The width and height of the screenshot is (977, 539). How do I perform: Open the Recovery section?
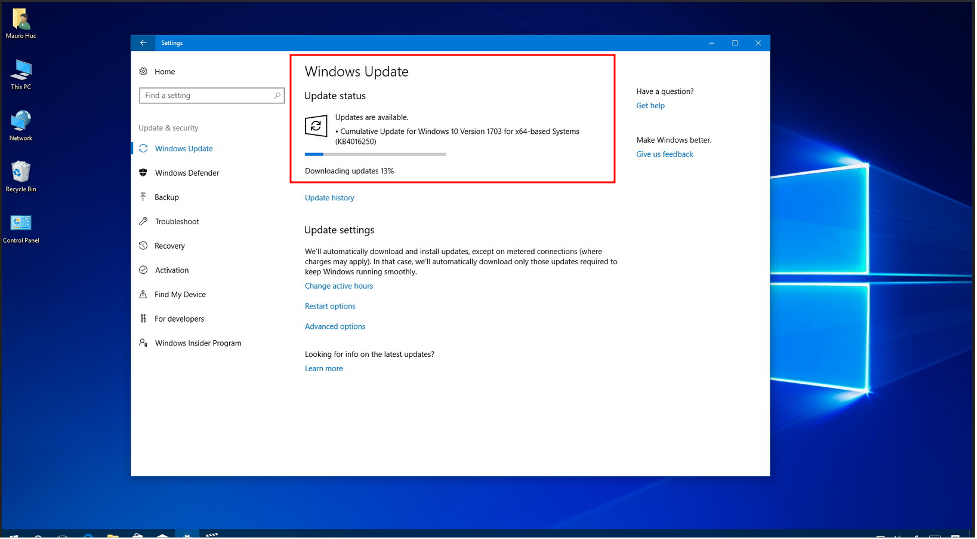click(169, 246)
